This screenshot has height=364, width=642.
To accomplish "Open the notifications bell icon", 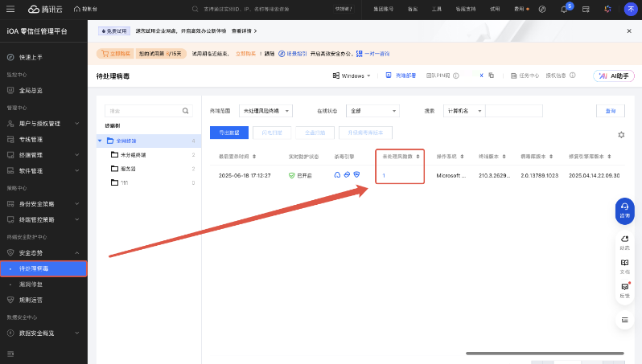I will [x=564, y=9].
